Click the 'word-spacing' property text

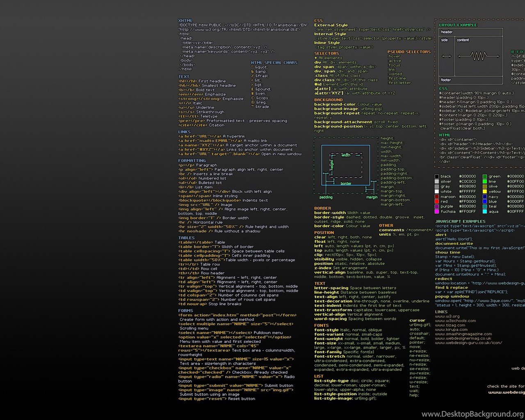click(x=331, y=319)
